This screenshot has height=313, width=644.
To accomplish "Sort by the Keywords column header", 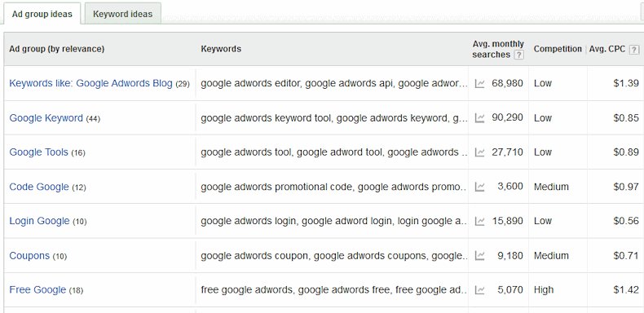I will 221,49.
